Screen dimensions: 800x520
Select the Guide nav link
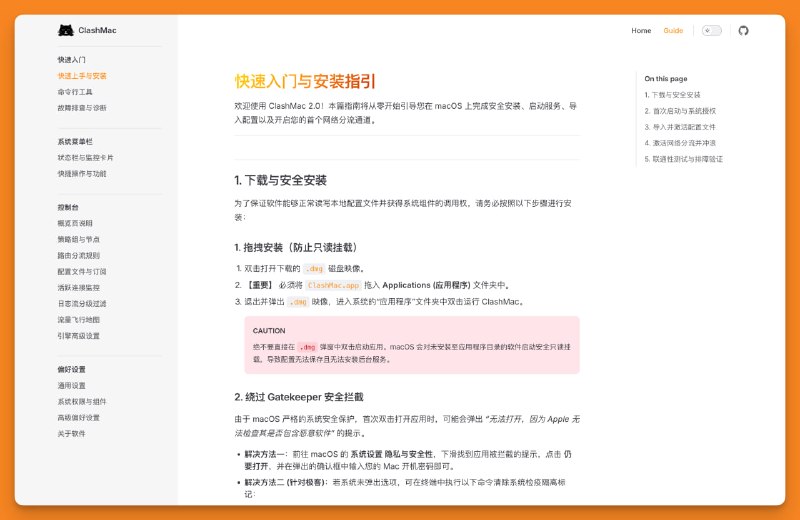673,31
